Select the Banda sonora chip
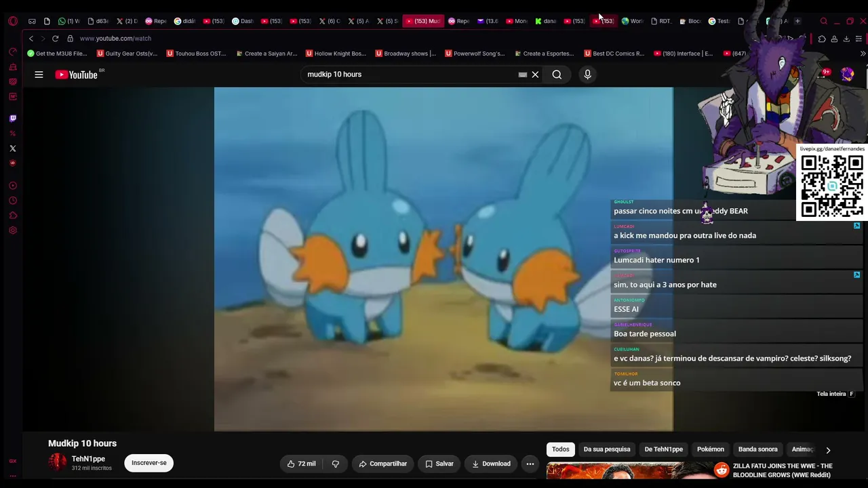Viewport: 868px width, 488px height. (758, 449)
